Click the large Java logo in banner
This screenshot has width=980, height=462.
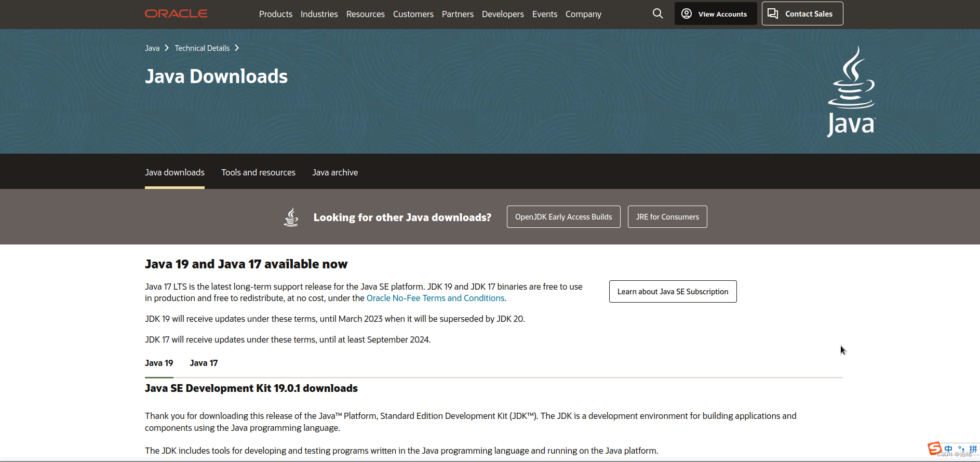(851, 92)
